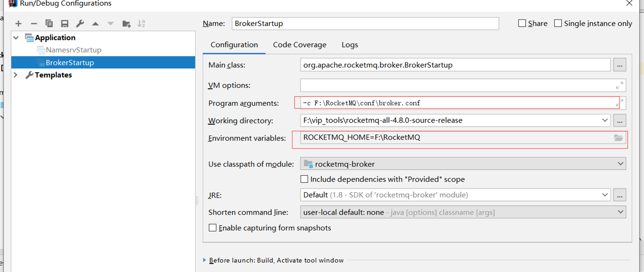Viewport: 644px width, 272px height.
Task: Sort configurations alphabetically
Action: click(141, 24)
